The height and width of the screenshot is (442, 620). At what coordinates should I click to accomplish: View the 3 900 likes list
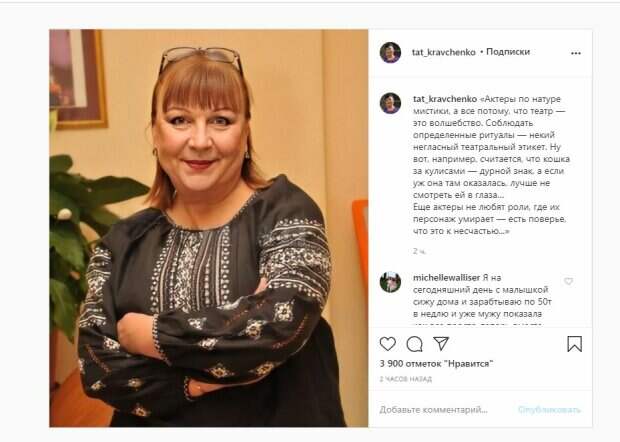pos(436,363)
